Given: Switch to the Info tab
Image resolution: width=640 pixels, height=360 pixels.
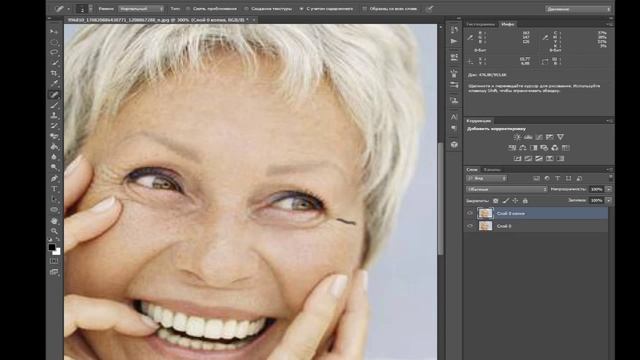Looking at the screenshot, I should [507, 24].
